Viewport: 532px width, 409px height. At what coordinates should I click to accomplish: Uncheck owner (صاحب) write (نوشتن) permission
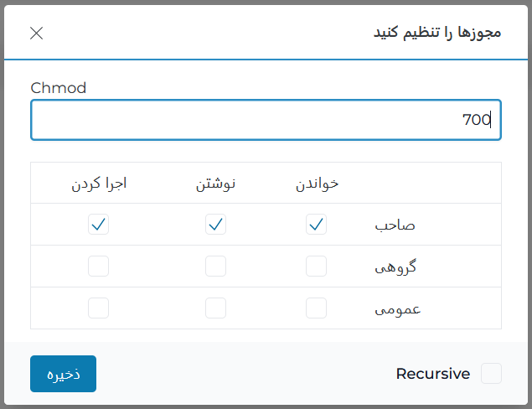[x=215, y=225]
